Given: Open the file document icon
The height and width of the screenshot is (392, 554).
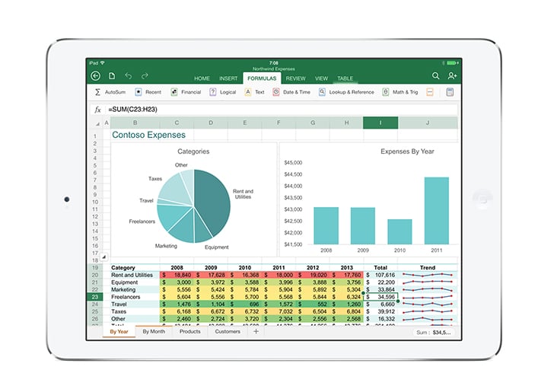Looking at the screenshot, I should coord(112,76).
